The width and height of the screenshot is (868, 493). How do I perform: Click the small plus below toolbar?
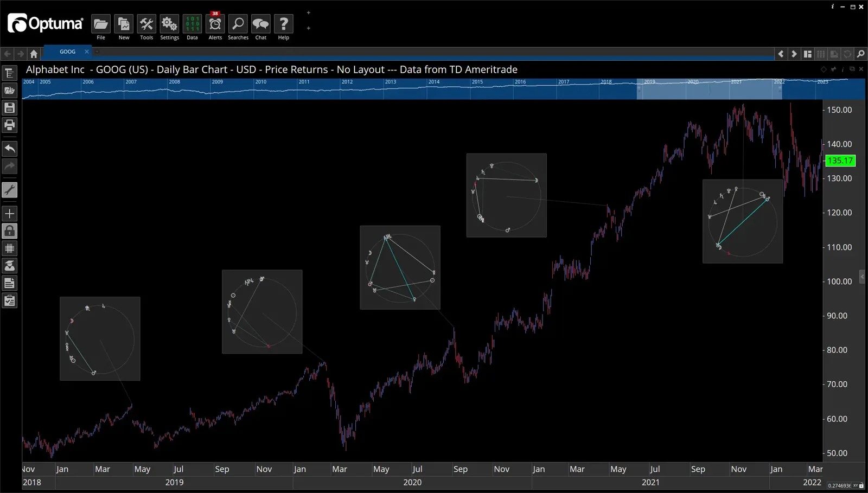309,28
